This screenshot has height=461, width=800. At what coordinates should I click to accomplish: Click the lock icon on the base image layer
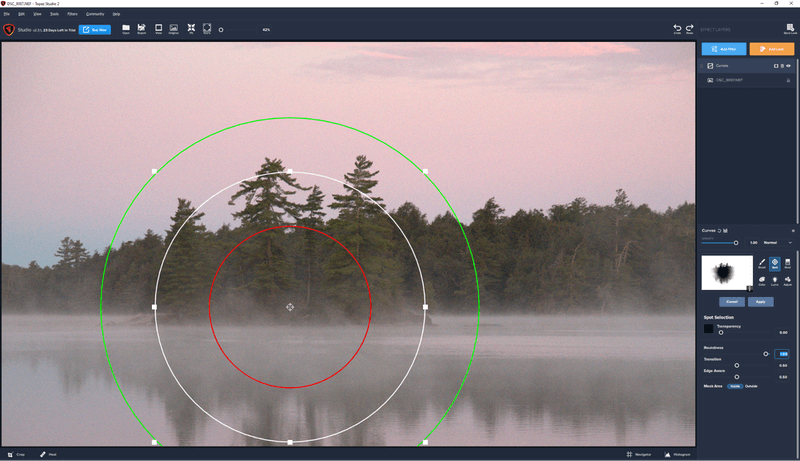tap(788, 80)
